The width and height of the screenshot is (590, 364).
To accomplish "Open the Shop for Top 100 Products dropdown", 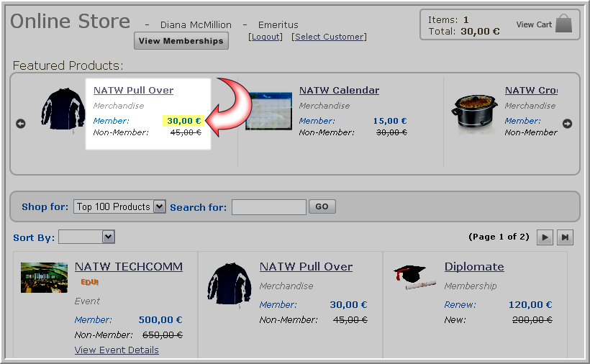I will tap(119, 206).
